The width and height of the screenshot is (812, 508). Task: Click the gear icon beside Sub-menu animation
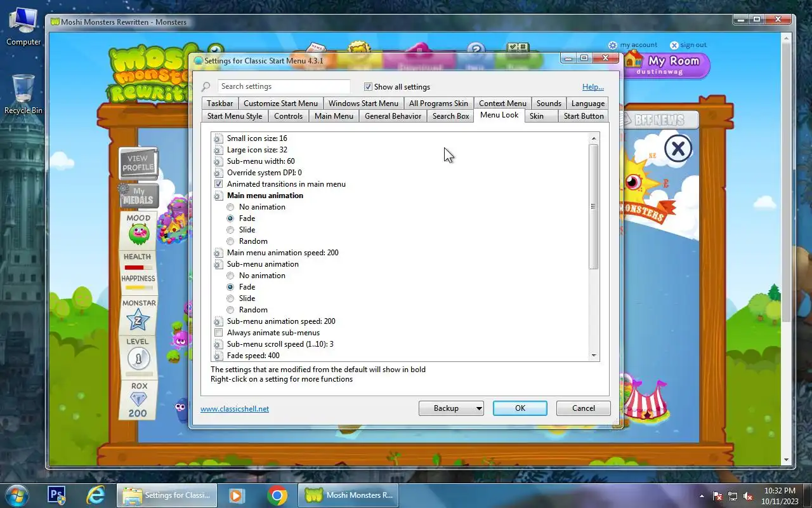click(218, 264)
